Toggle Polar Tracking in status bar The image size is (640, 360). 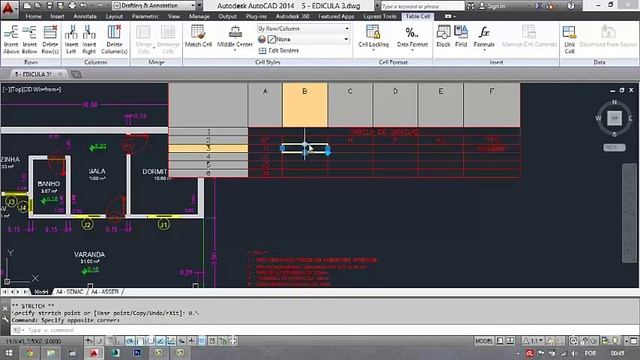130,341
